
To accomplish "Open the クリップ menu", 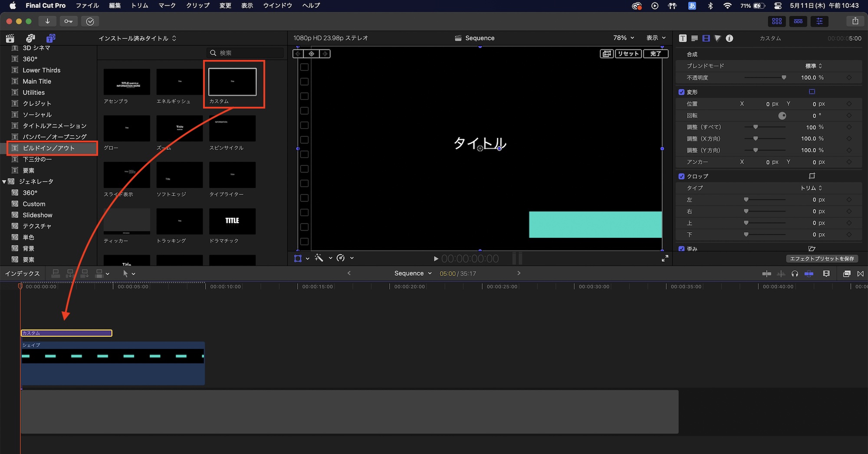I will [197, 6].
